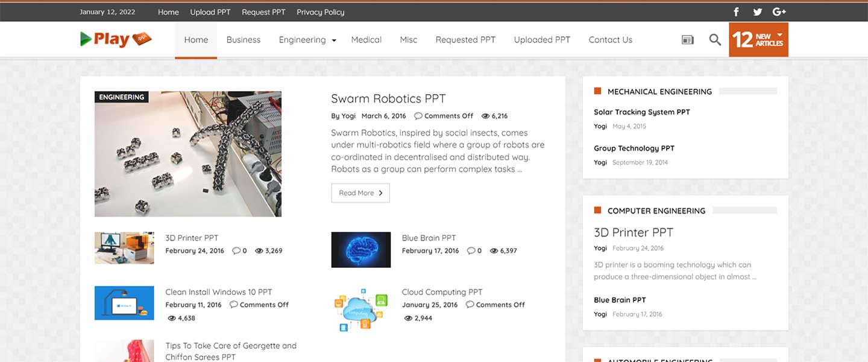Screen dimensions: 868x362
Task: Open the Uploaded PPT menu item
Action: (x=542, y=40)
